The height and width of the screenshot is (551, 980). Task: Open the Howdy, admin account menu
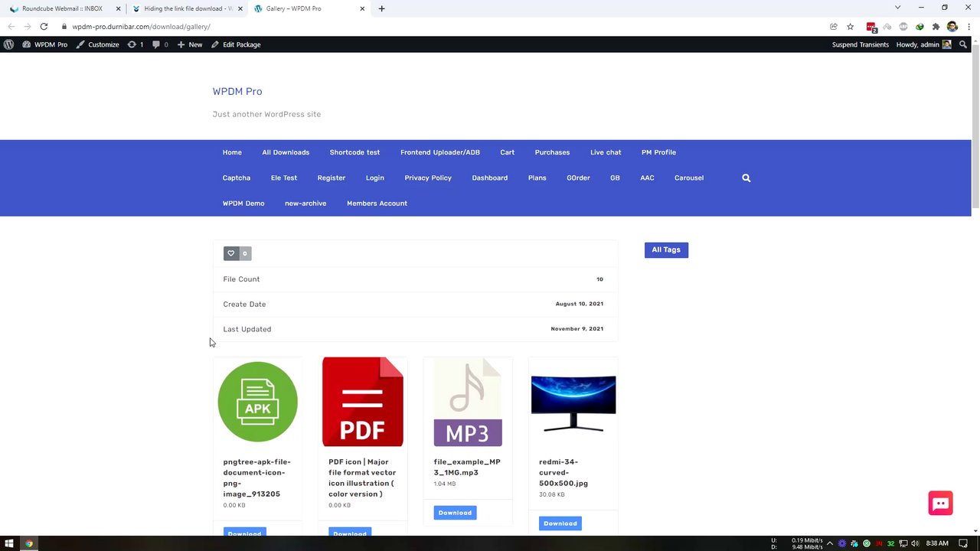(923, 44)
